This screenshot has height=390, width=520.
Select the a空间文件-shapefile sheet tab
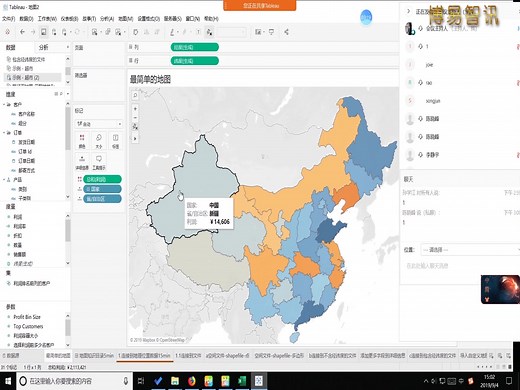click(227, 356)
